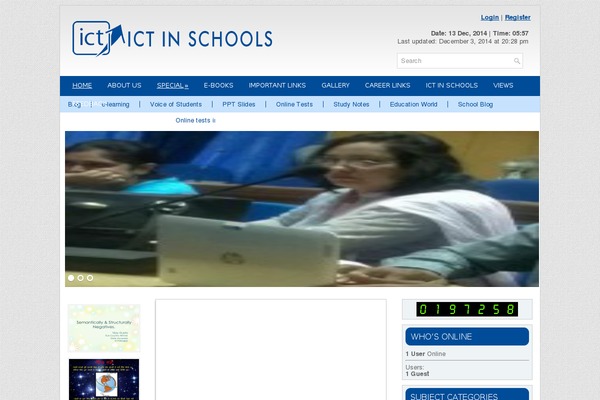Open Semantically & Structurally Negatives thumbnail
The height and width of the screenshot is (400, 600).
tap(104, 328)
